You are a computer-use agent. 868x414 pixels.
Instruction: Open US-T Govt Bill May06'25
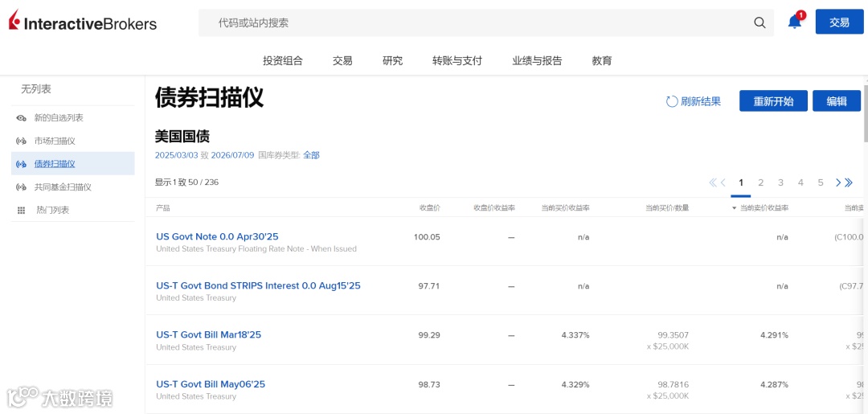pyautogui.click(x=211, y=384)
